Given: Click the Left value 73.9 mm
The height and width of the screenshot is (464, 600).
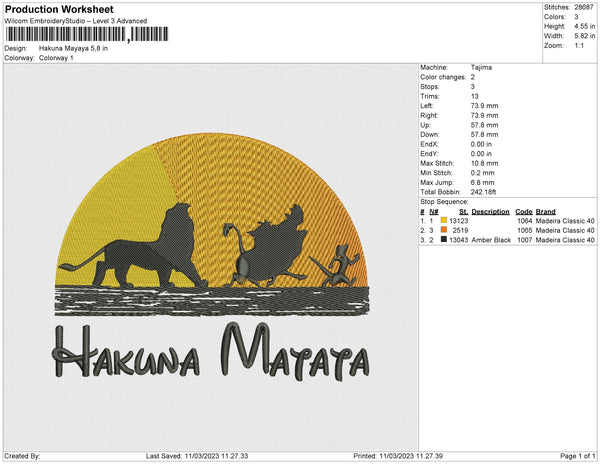Looking at the screenshot, I should [484, 106].
